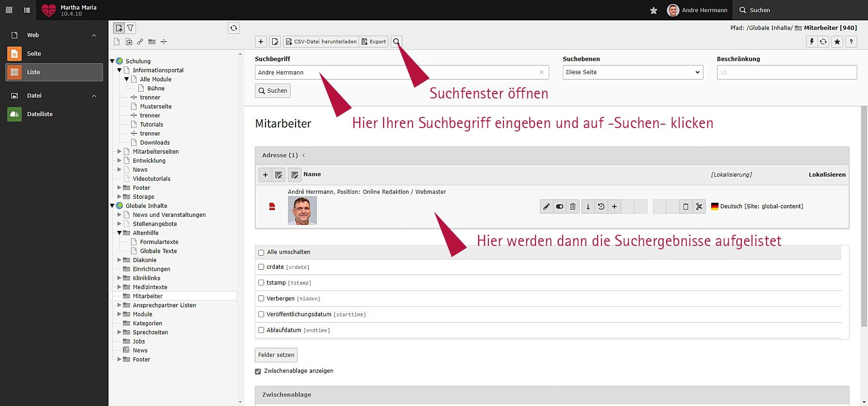Open the Seite module
The height and width of the screenshot is (406, 868).
(54, 54)
